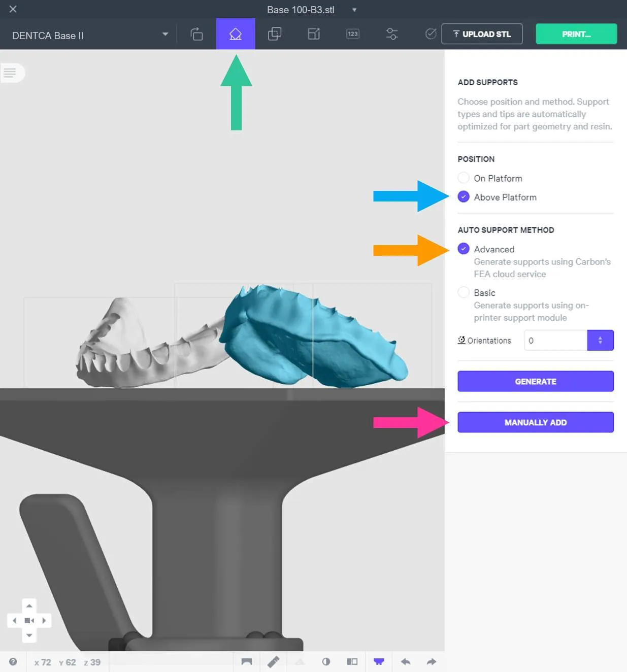Redo the last action
This screenshot has width=627, height=672.
tap(432, 662)
